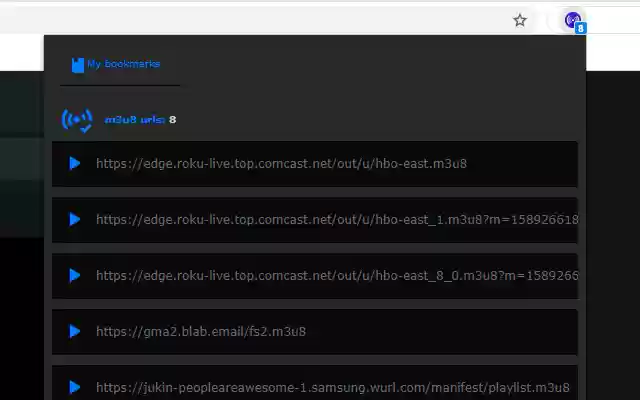Image resolution: width=640 pixels, height=400 pixels.
Task: Click the broadcast signal icon near m3u8 urls
Action: tap(77, 120)
